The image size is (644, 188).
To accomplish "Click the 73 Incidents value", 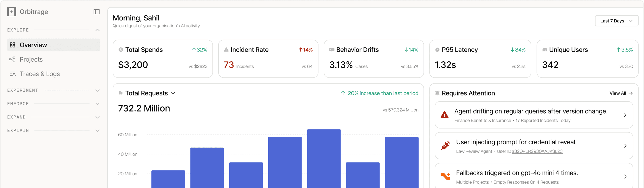I will [229, 65].
